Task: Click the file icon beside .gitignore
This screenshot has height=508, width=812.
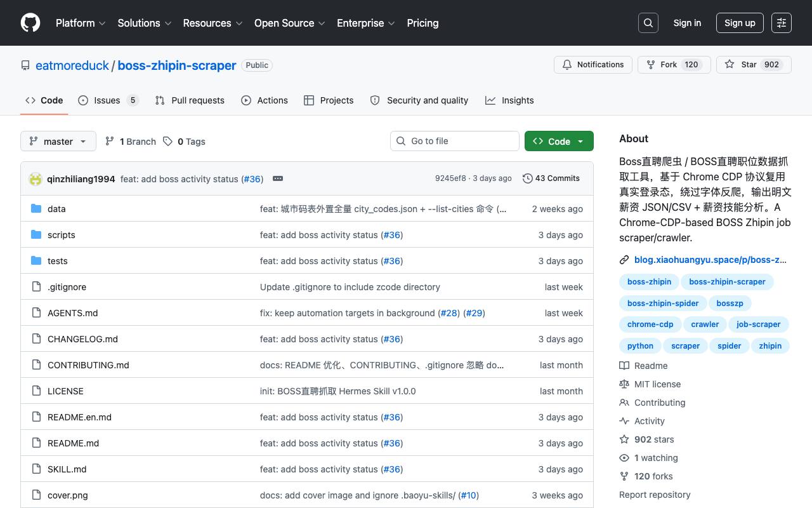Action: pos(36,287)
